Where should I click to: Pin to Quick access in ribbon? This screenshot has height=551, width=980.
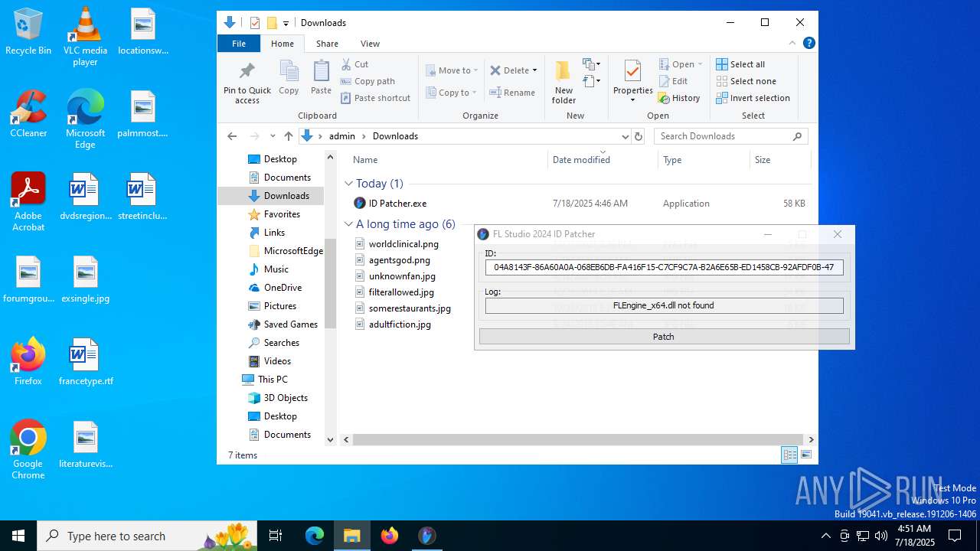pyautogui.click(x=247, y=83)
